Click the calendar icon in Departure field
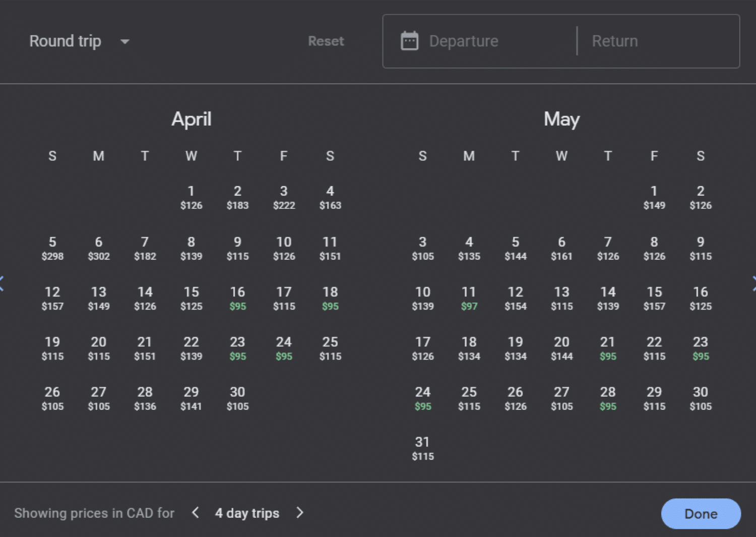Image resolution: width=756 pixels, height=537 pixels. click(x=409, y=41)
